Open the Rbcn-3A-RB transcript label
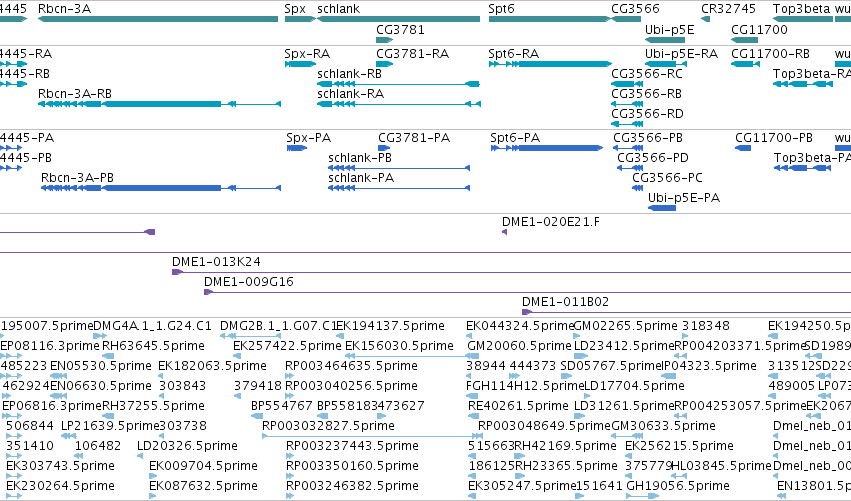This screenshot has width=851, height=501. click(x=75, y=94)
